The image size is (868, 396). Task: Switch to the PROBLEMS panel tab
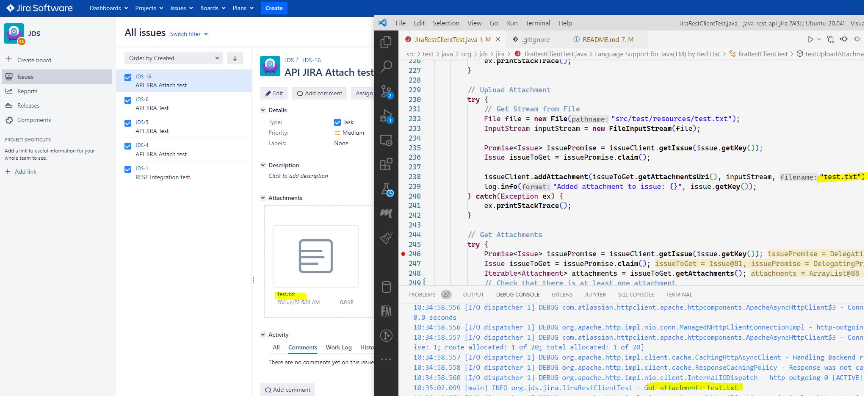[x=430, y=294]
